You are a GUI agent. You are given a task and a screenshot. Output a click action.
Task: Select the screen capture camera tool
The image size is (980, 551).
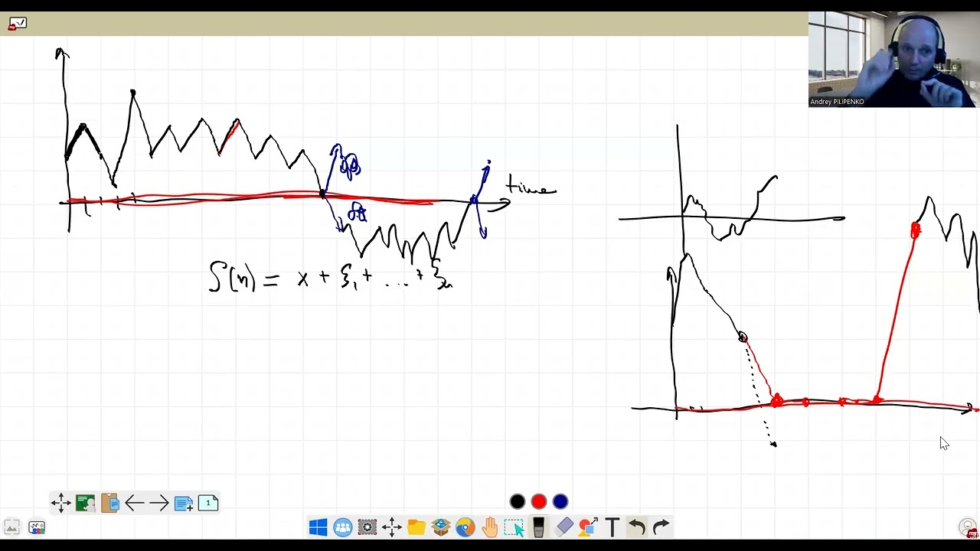click(367, 527)
